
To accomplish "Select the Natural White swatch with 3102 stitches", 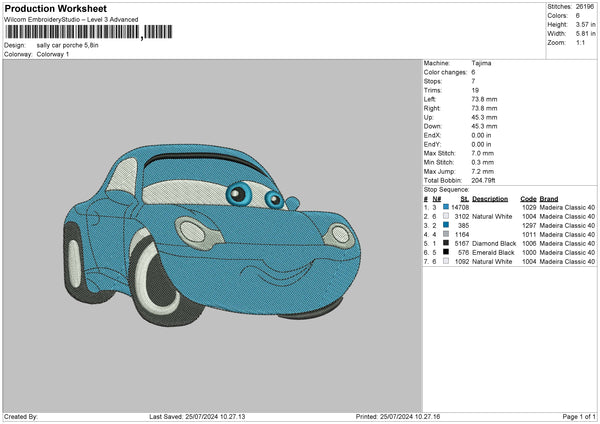I will coord(445,216).
